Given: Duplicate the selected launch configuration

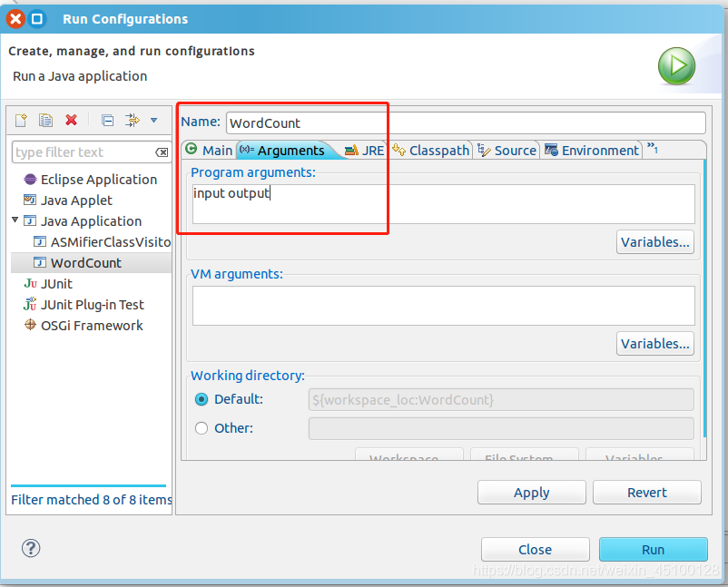Looking at the screenshot, I should click(45, 120).
